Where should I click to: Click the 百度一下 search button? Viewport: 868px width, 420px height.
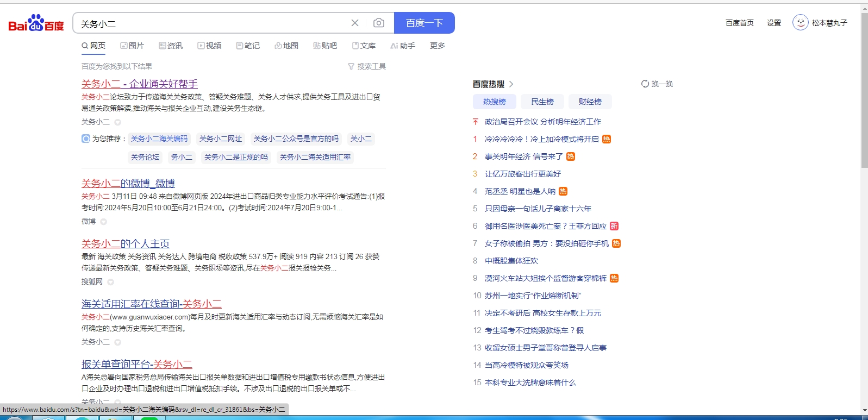[x=424, y=23]
